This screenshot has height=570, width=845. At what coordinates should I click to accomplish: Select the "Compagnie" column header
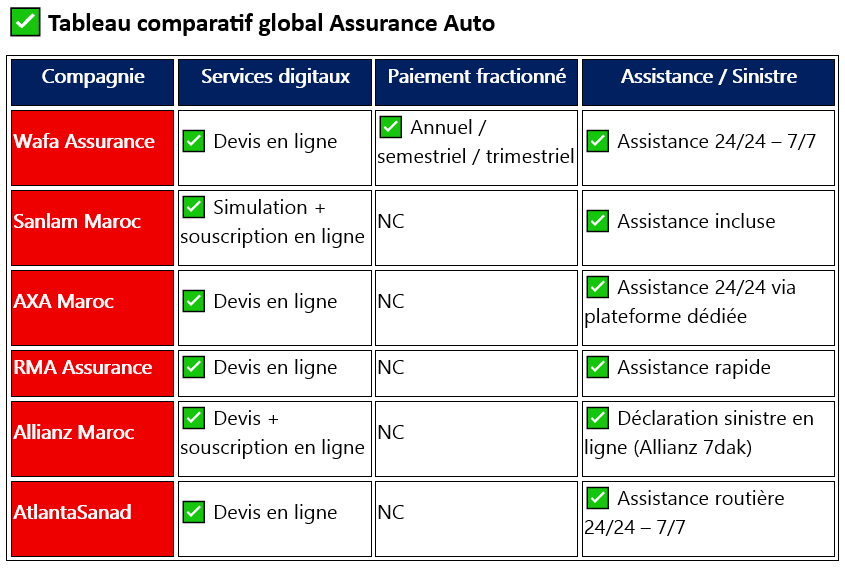[x=93, y=77]
